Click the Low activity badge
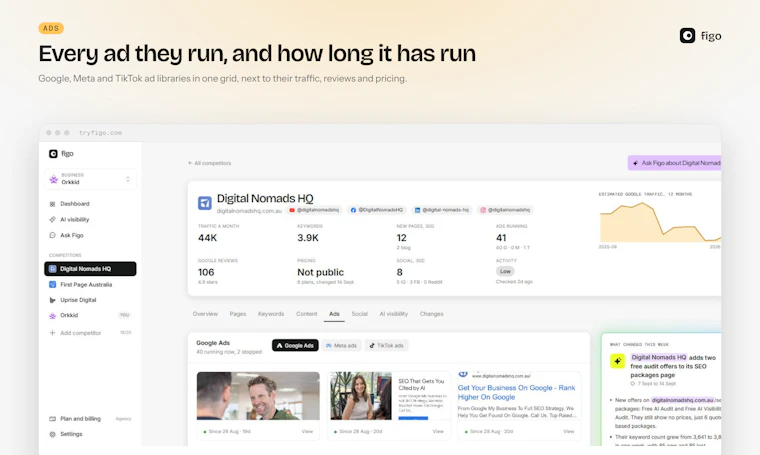760x455 pixels. click(x=505, y=271)
